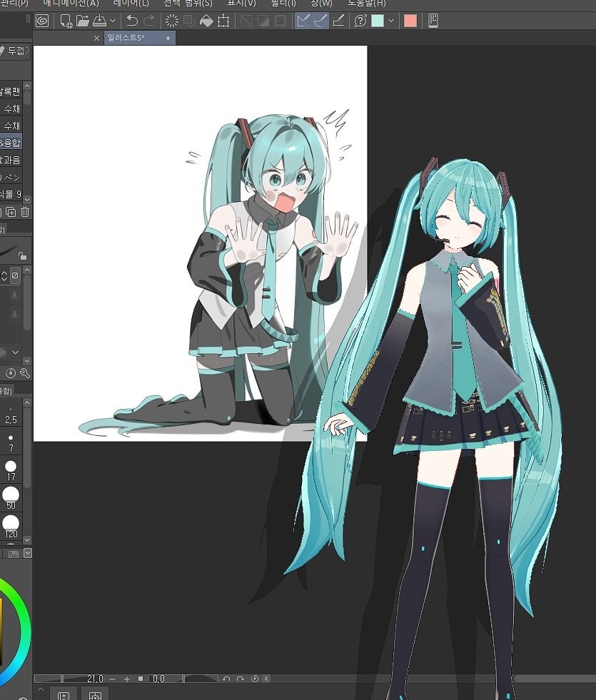Click Clear Outside Selection icon
Image resolution: width=596 pixels, height=700 pixels.
(189, 21)
